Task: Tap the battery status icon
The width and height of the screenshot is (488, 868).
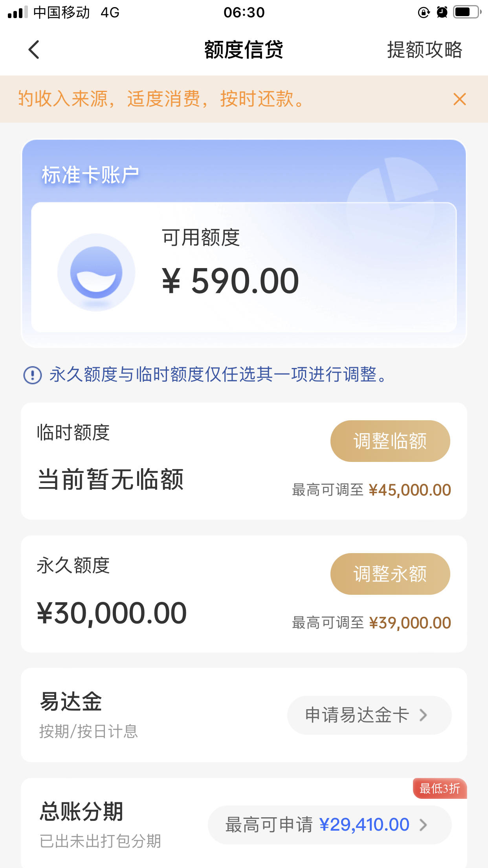Action: coord(467,12)
